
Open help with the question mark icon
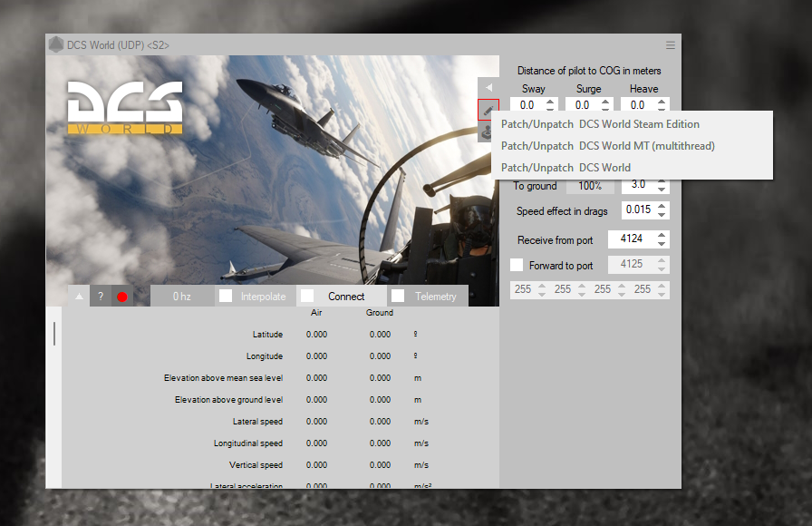[x=101, y=297]
